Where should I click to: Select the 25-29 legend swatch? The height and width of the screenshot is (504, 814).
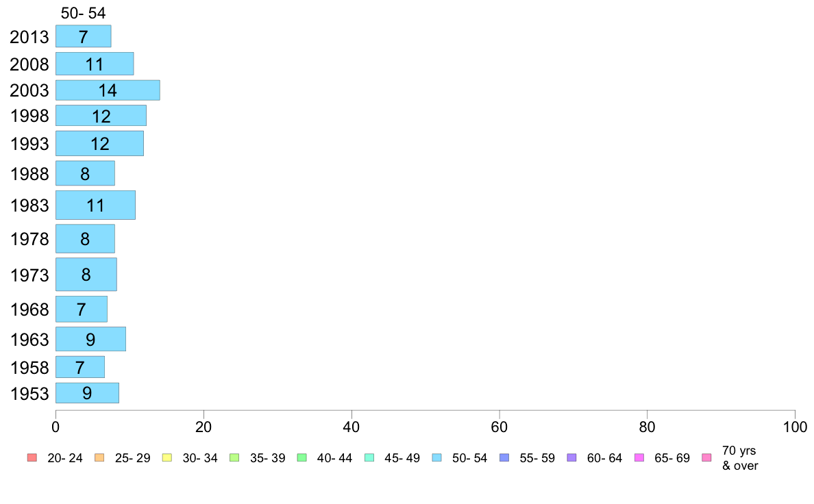pos(99,458)
